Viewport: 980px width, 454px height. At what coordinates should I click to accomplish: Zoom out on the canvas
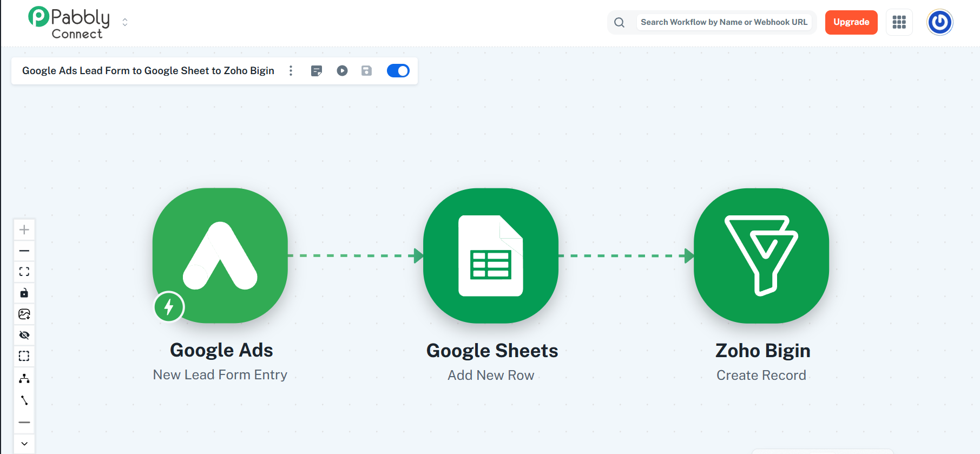(24, 251)
